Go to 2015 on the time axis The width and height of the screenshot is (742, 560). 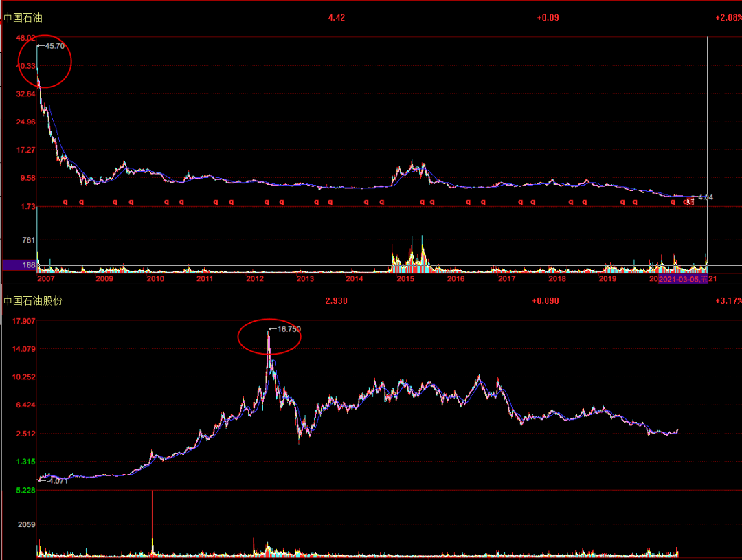click(405, 278)
